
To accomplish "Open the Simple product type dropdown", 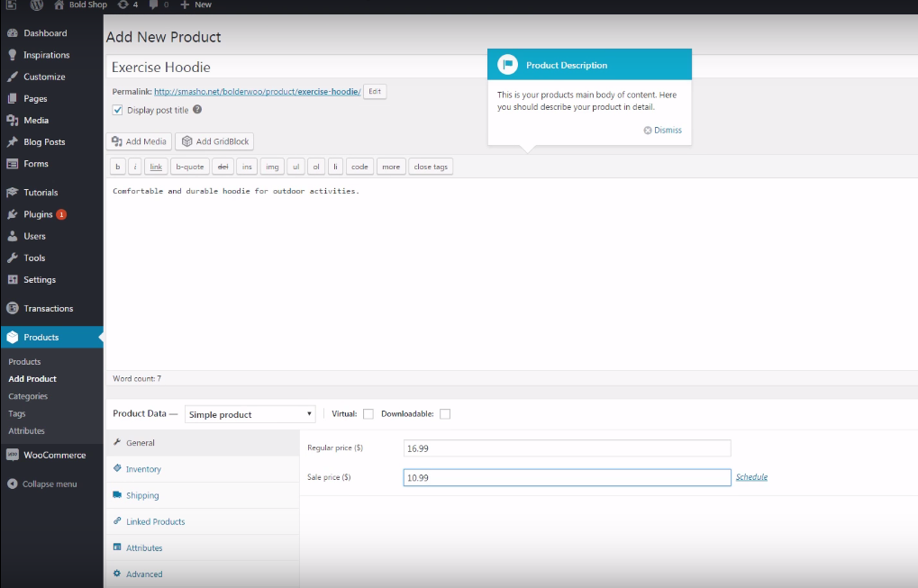I will tap(250, 414).
